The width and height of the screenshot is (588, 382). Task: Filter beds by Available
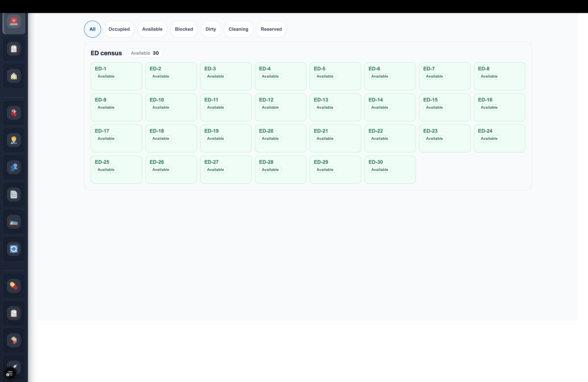[152, 29]
